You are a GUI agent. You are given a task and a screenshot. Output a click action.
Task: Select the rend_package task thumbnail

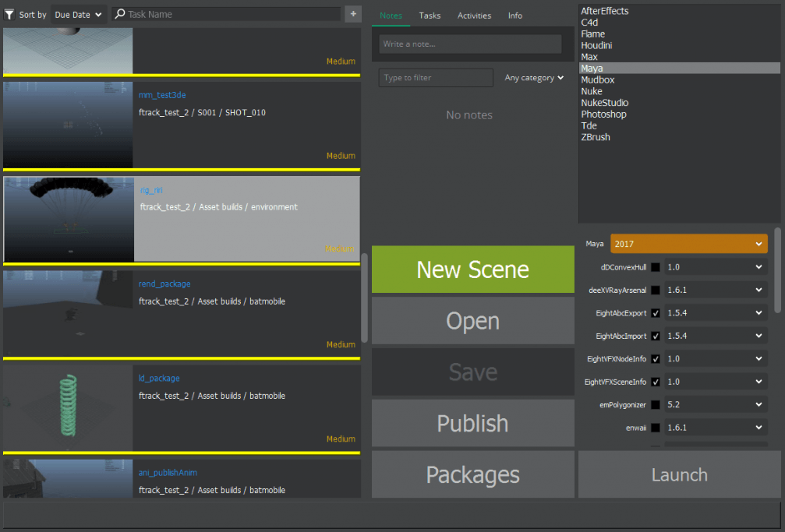point(68,313)
